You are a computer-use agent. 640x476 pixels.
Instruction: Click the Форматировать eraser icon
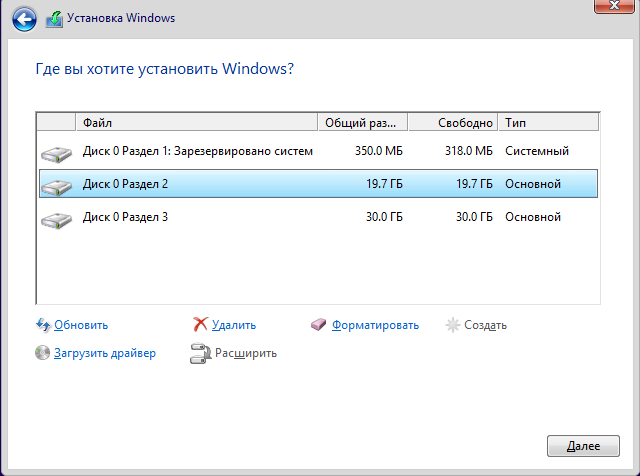[x=319, y=325]
